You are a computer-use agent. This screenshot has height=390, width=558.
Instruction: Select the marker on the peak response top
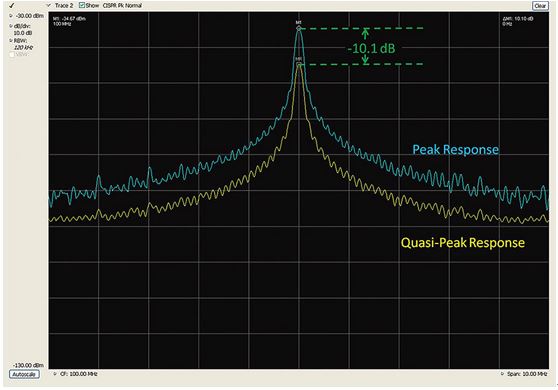(x=299, y=28)
